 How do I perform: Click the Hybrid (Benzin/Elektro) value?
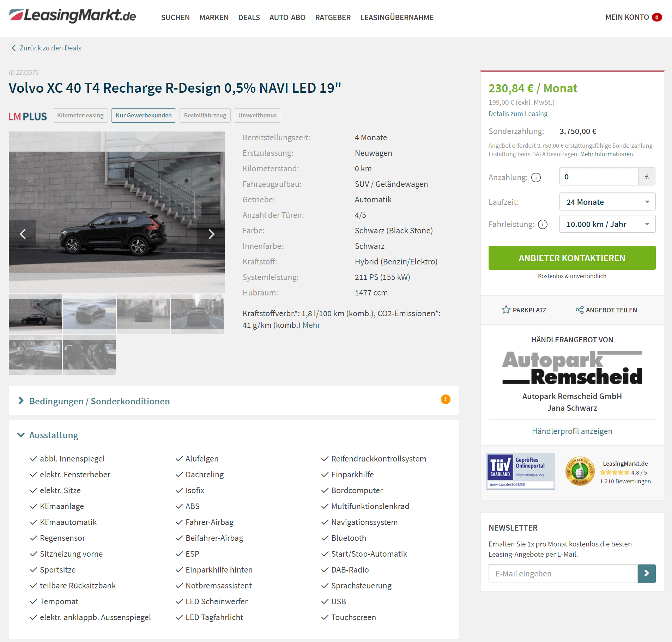[396, 262]
